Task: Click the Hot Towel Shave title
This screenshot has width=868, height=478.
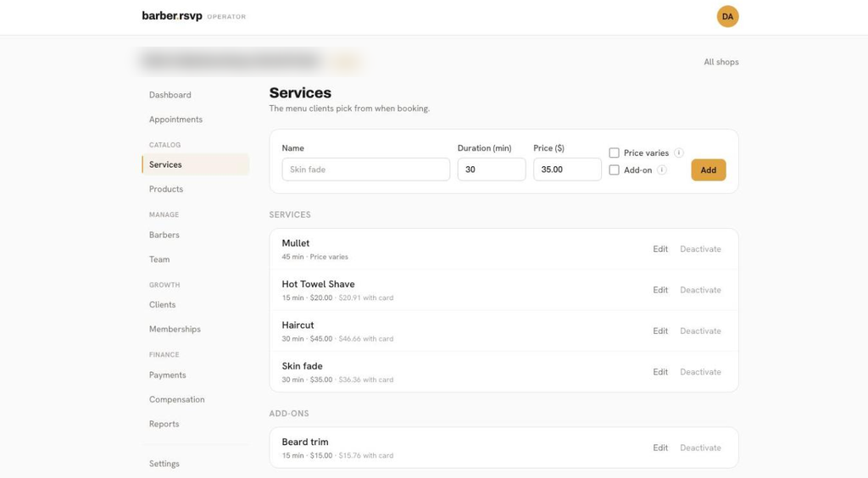Action: coord(319,284)
